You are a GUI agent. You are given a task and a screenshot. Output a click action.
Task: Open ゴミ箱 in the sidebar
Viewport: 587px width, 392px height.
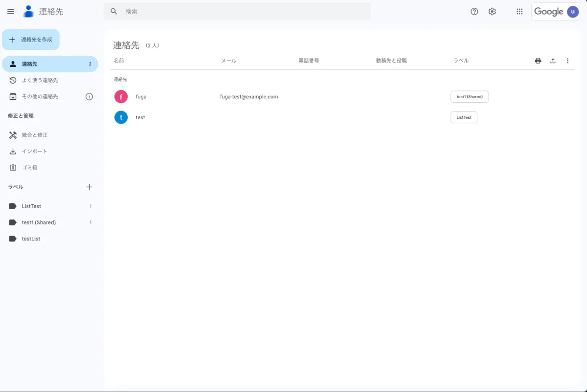coord(29,168)
